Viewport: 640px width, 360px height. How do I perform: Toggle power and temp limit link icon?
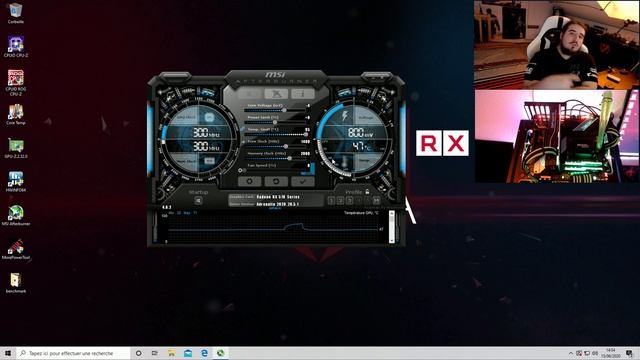click(x=242, y=129)
